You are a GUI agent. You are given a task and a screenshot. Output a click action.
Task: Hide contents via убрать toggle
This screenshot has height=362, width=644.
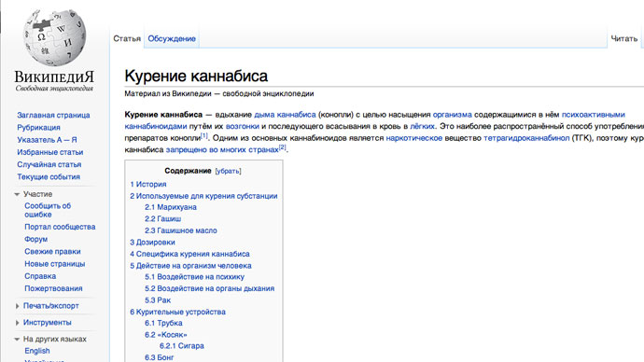pyautogui.click(x=229, y=171)
